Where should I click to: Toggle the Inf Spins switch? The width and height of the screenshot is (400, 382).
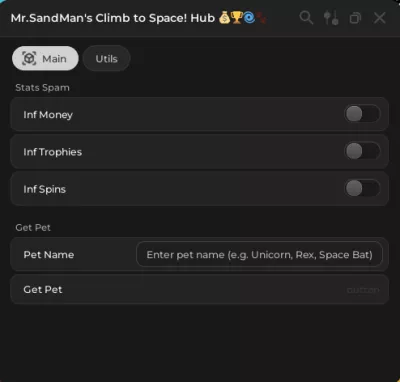click(362, 189)
